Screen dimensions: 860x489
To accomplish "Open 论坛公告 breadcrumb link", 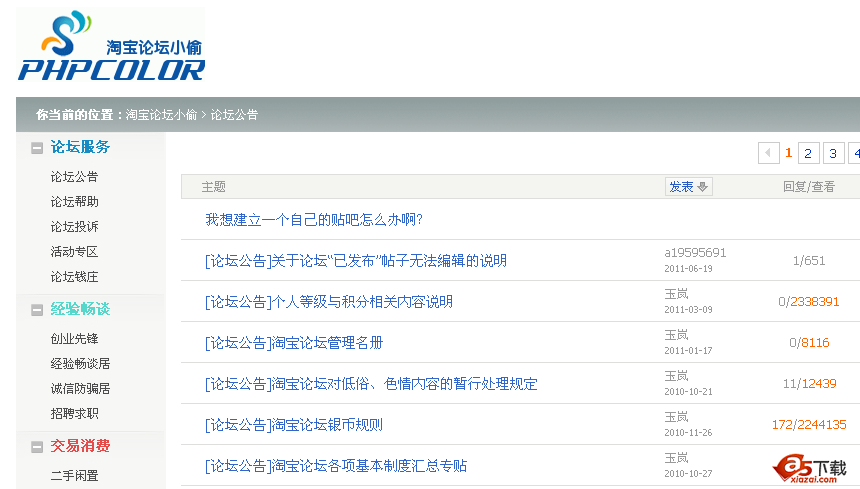I will tap(234, 115).
